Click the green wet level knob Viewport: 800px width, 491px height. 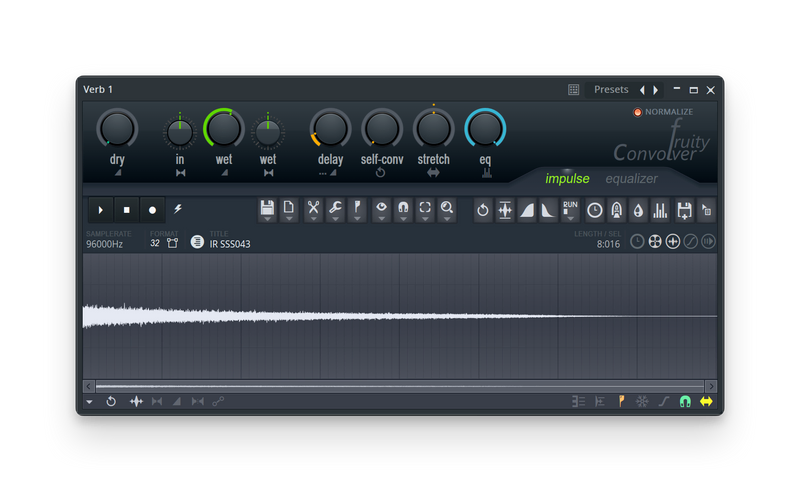[223, 129]
